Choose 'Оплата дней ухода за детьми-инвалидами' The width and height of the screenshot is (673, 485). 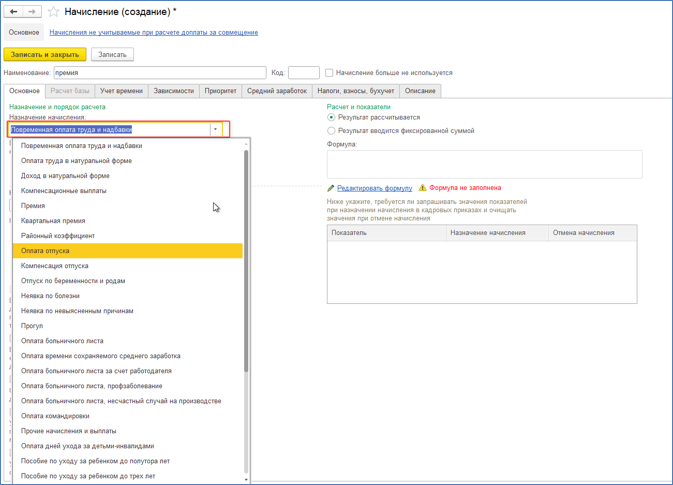click(128, 446)
